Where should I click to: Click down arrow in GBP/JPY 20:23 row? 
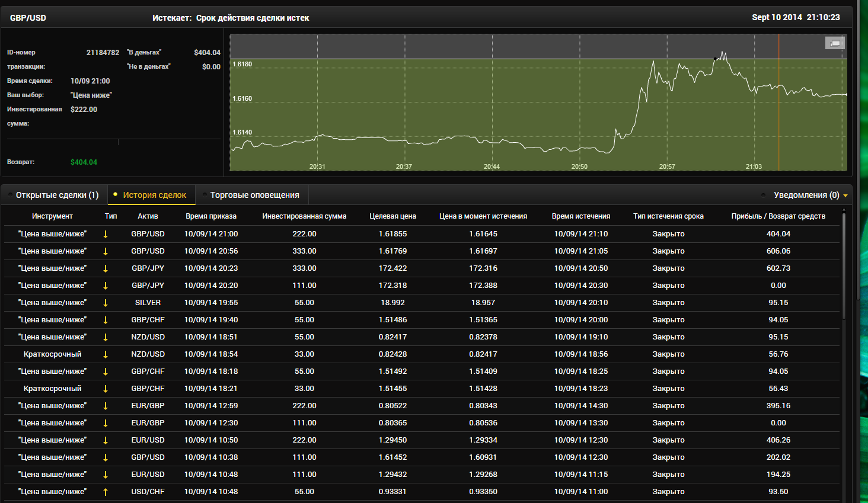tap(106, 268)
